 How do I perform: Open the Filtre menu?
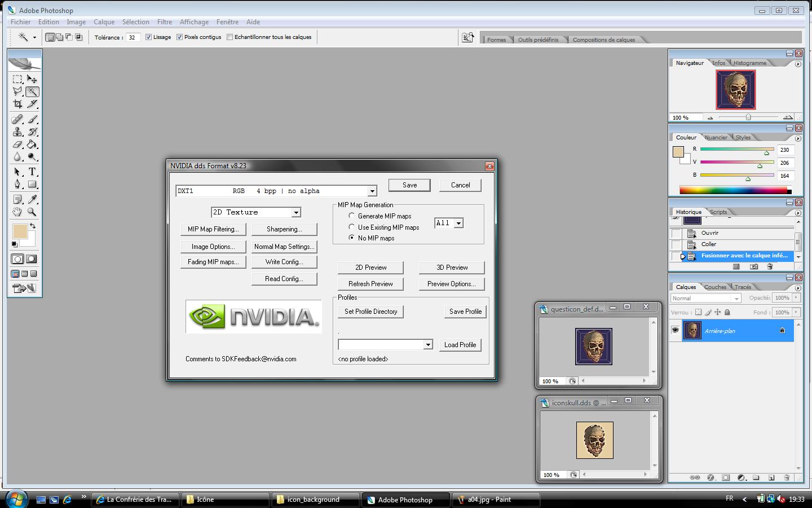click(x=165, y=22)
